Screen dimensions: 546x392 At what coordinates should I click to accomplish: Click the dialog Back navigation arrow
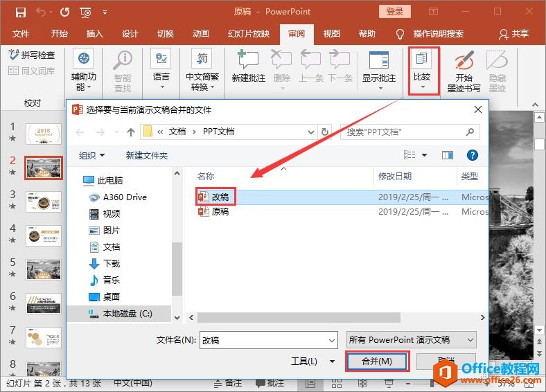(x=80, y=132)
